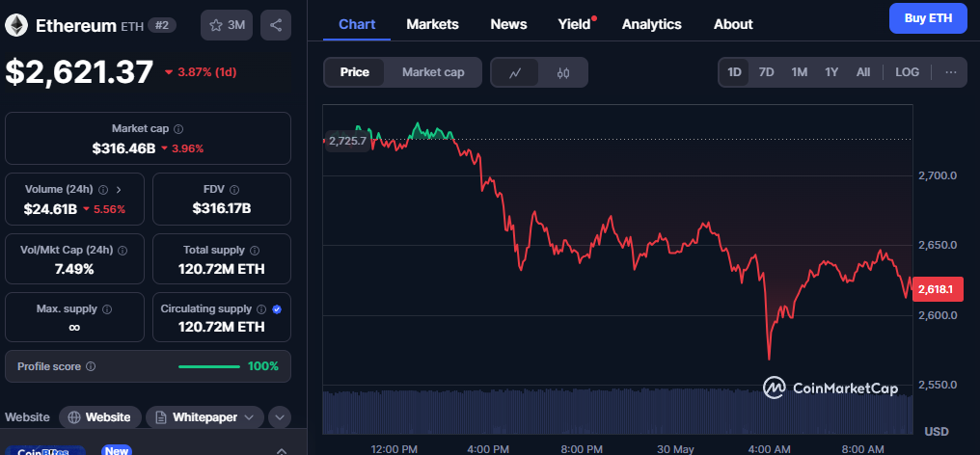Open the News tab
The image size is (980, 455).
tap(508, 24)
